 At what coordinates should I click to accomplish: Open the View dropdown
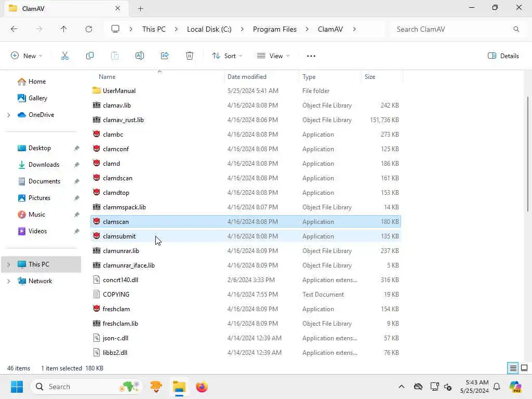tap(273, 56)
